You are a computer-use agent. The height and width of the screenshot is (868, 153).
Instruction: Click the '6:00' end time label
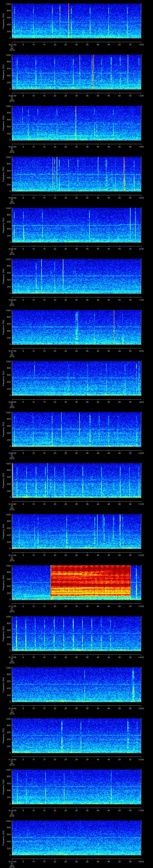141,249
